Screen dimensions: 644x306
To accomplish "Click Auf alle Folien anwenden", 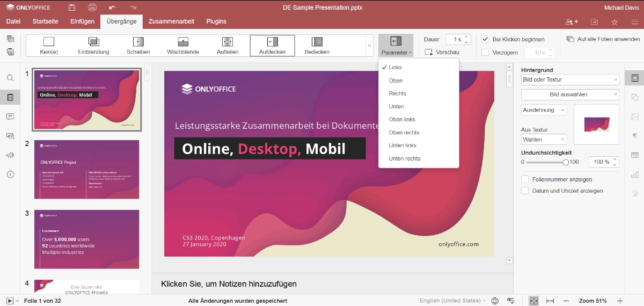I will 603,39.
